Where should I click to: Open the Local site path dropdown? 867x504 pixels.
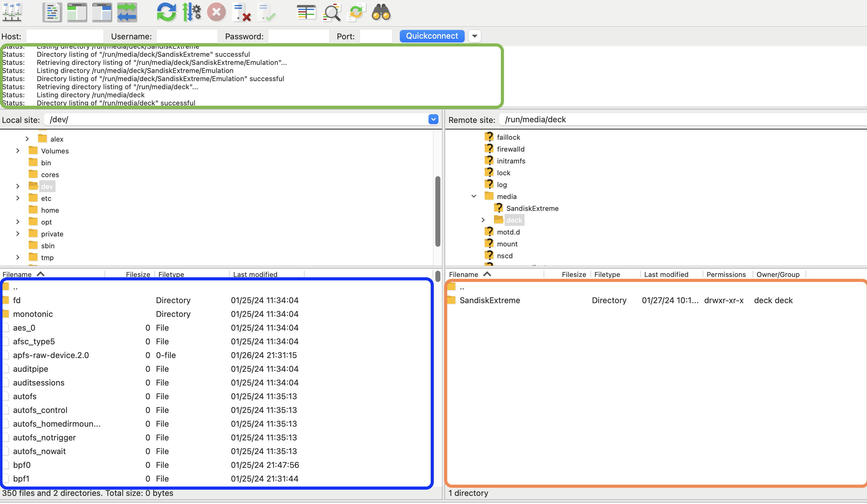click(x=433, y=119)
